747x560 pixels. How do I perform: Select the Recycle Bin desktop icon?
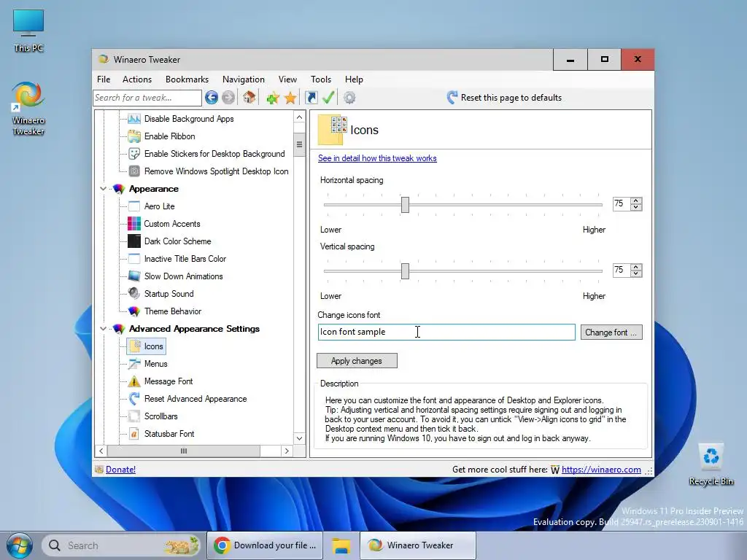point(711,464)
